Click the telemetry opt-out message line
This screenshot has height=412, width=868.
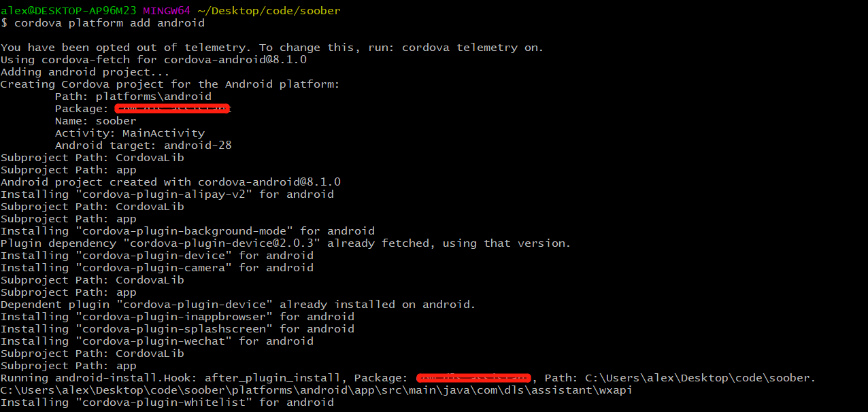[272, 48]
